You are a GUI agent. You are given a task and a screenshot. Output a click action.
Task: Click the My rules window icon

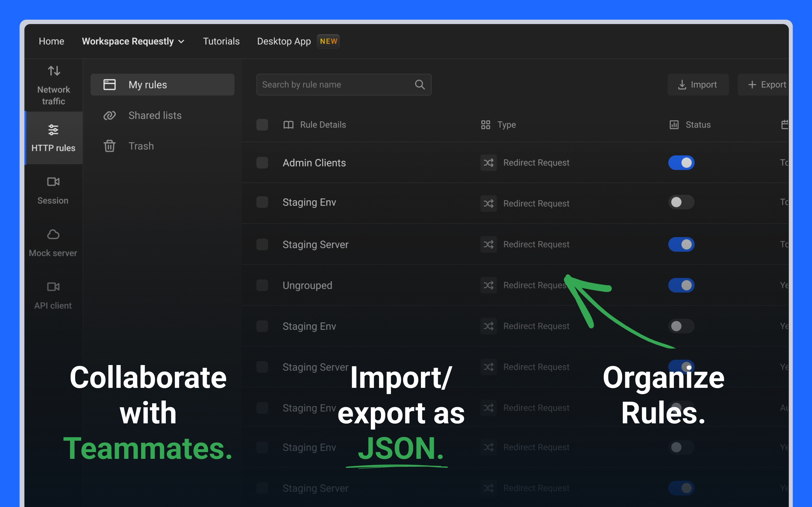109,85
